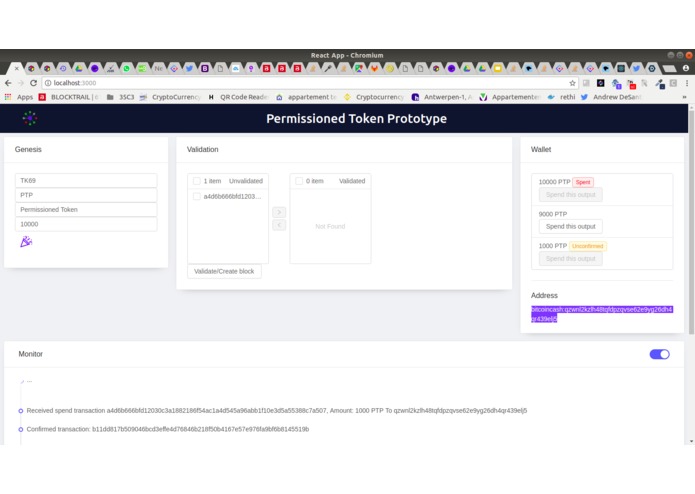This screenshot has width=695, height=494.
Task: Open the Chromium three-dot menu
Action: 687,83
